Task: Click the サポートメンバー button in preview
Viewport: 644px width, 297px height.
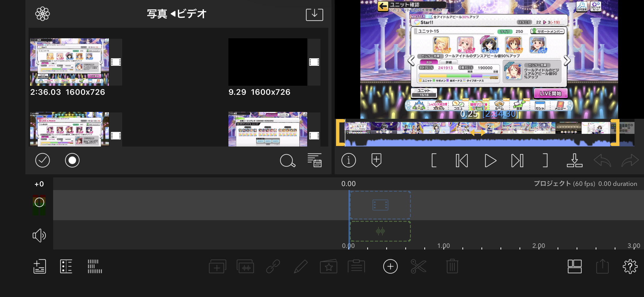Action: coord(548,31)
